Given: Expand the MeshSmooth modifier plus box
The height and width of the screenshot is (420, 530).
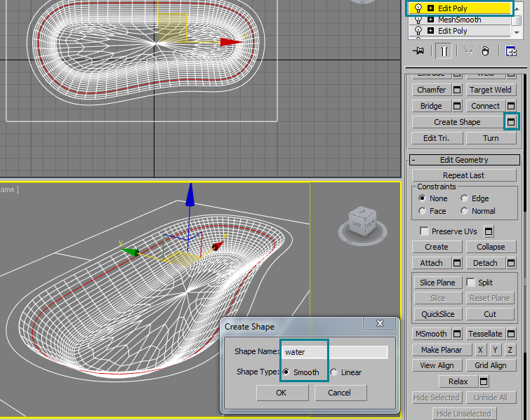Looking at the screenshot, I should click(x=430, y=20).
